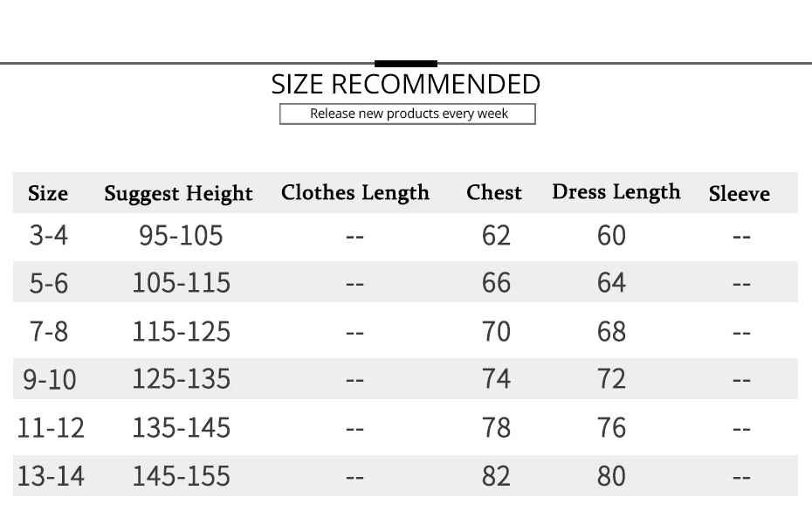Select the Suggest Height column header
The image size is (812, 525).
pos(178,194)
